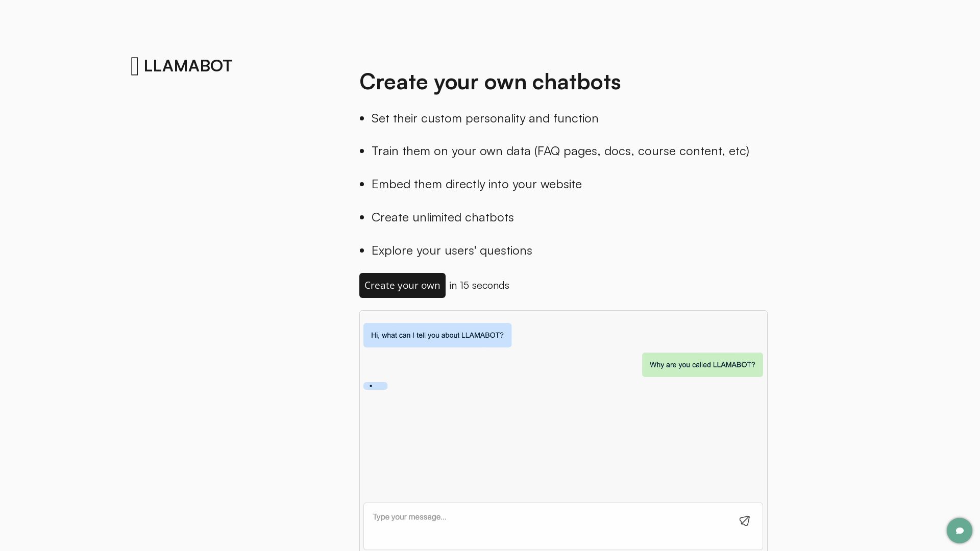Select the 'Embed them directly into your website' text
The width and height of the screenshot is (980, 551).
point(476,184)
